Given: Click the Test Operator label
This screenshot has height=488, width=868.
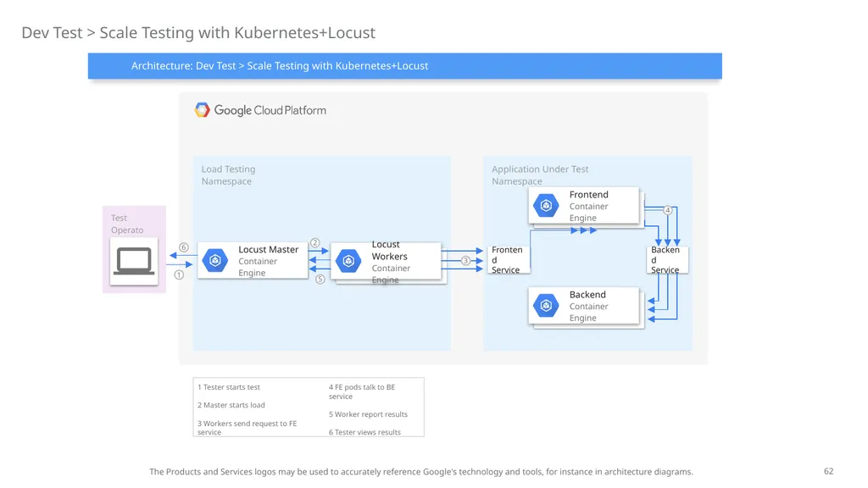Looking at the screenshot, I should click(127, 224).
